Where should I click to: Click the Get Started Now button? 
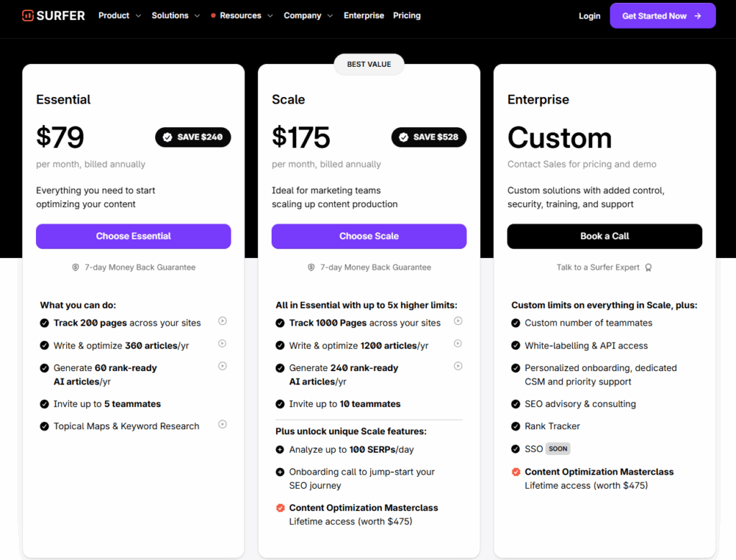click(x=662, y=16)
